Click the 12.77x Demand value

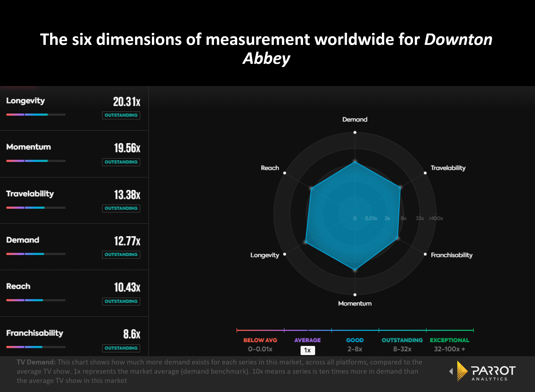(x=127, y=241)
